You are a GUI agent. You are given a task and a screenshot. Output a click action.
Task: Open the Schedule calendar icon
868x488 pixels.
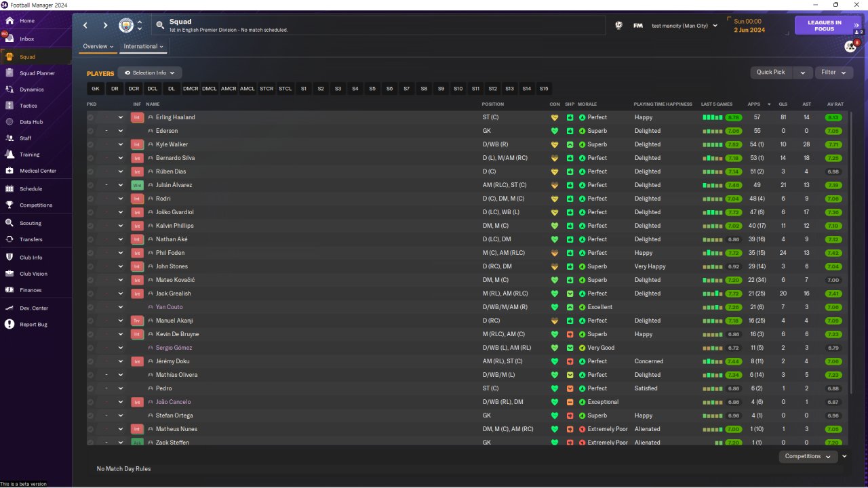point(9,189)
